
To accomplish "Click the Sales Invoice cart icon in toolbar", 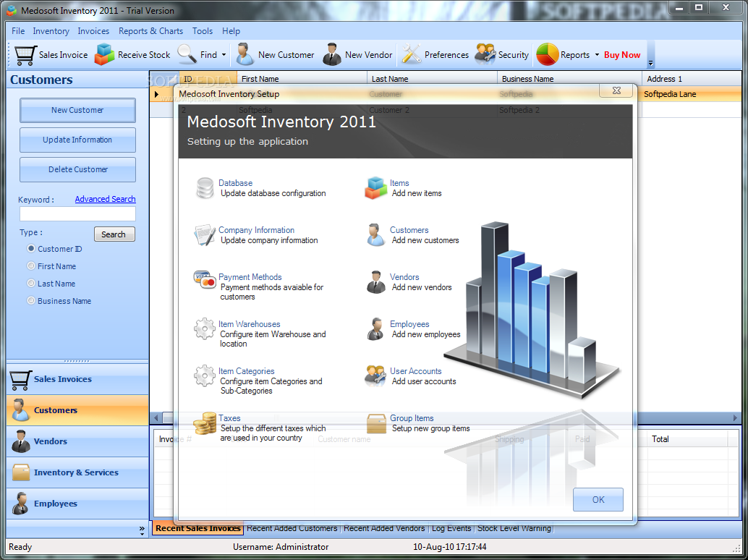I will pos(25,55).
